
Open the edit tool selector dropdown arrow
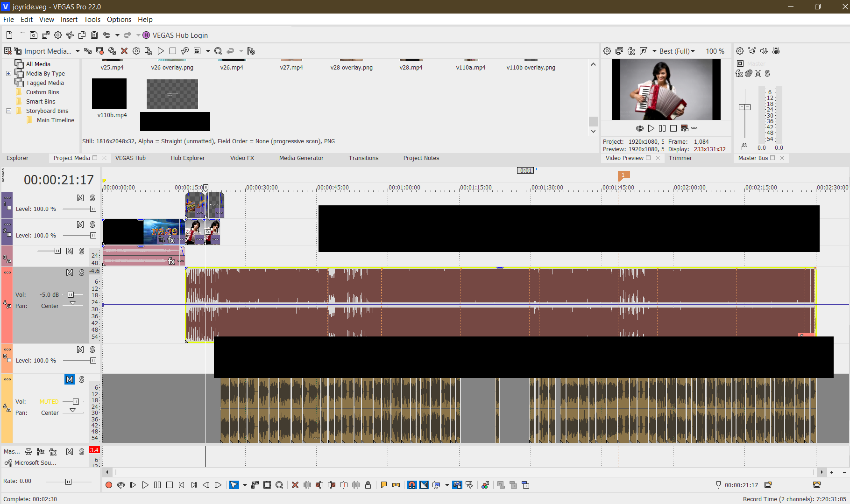(245, 485)
